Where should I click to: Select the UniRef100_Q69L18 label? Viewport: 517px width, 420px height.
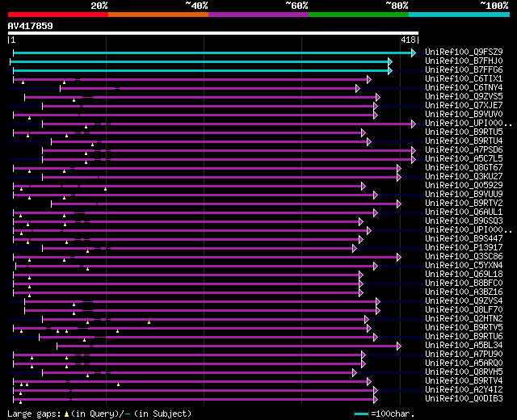point(464,275)
